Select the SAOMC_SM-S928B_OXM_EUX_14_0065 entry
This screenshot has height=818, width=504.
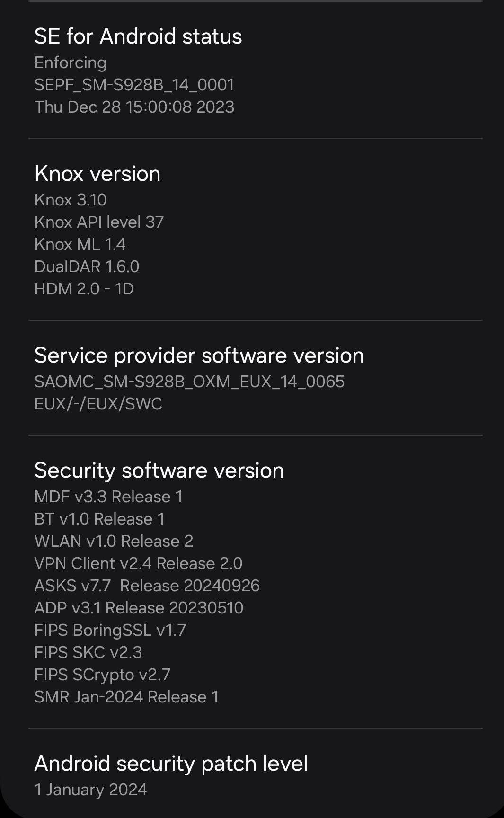click(190, 381)
